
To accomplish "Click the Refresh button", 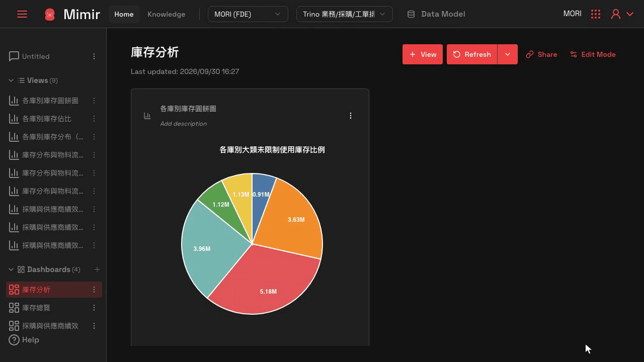I will click(x=472, y=54).
